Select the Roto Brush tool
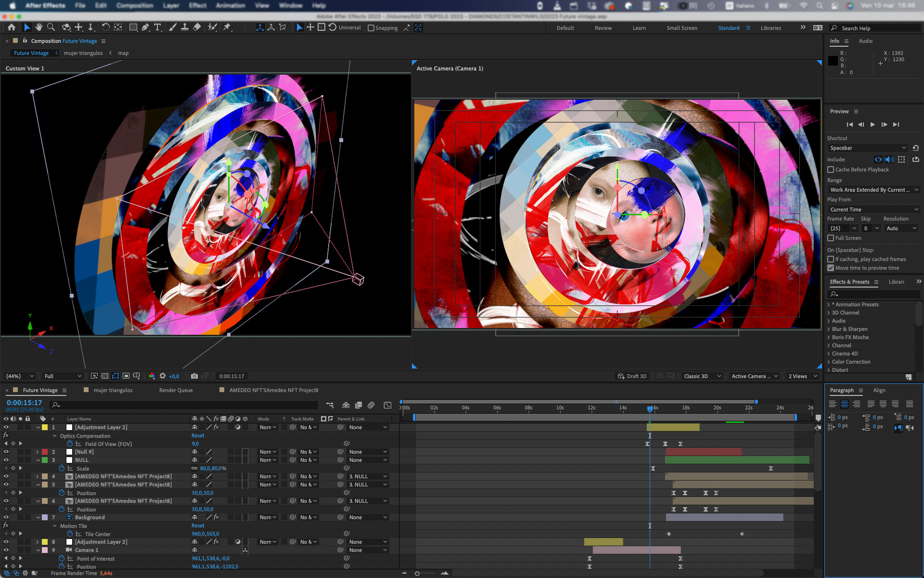The height and width of the screenshot is (578, 924). coord(212,27)
